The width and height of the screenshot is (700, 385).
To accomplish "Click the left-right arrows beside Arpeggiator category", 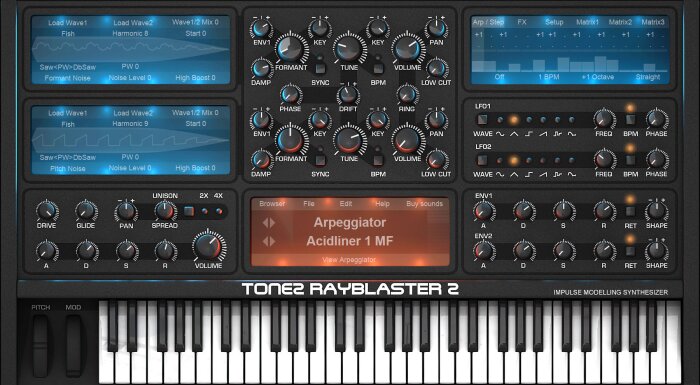I will coord(269,222).
